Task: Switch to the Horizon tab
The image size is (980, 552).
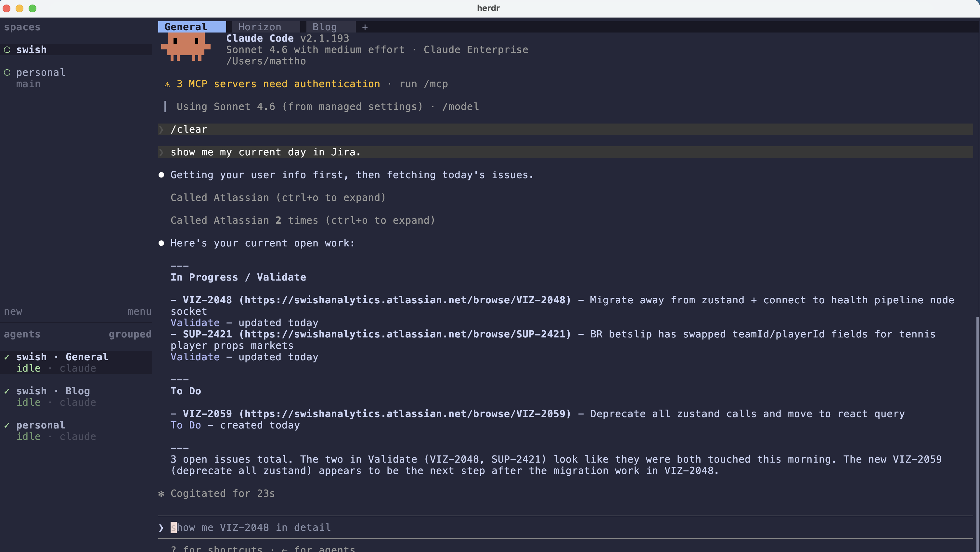Action: pyautogui.click(x=265, y=27)
